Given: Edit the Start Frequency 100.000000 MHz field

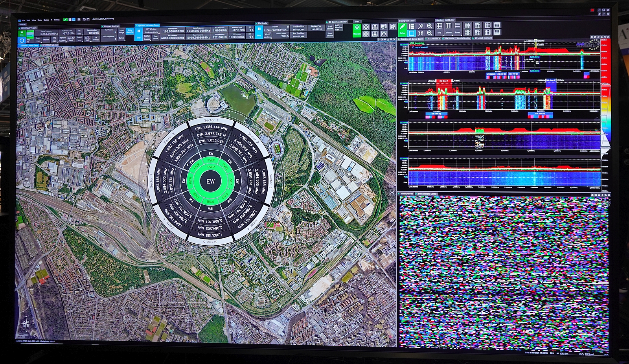Looking at the screenshot, I should tap(173, 31).
